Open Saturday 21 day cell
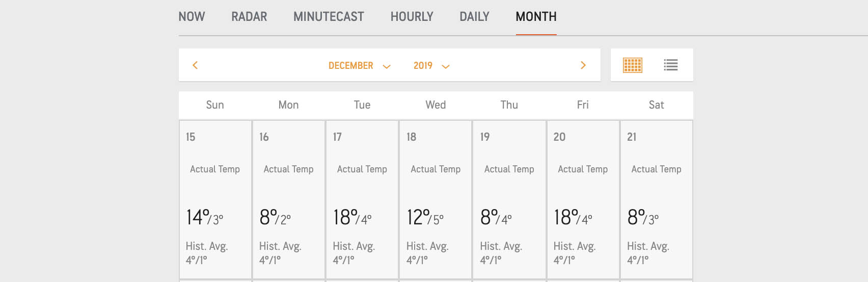This screenshot has height=282, width=868. tap(656, 199)
